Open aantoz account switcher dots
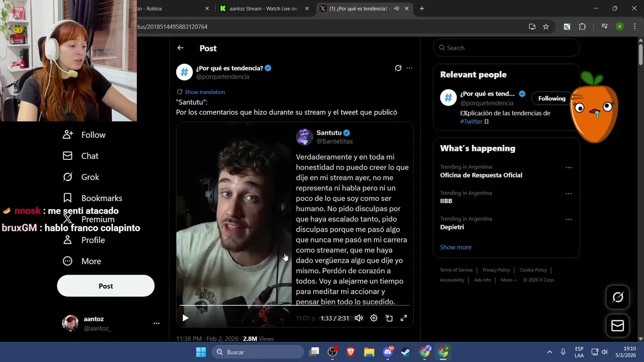 (156, 323)
